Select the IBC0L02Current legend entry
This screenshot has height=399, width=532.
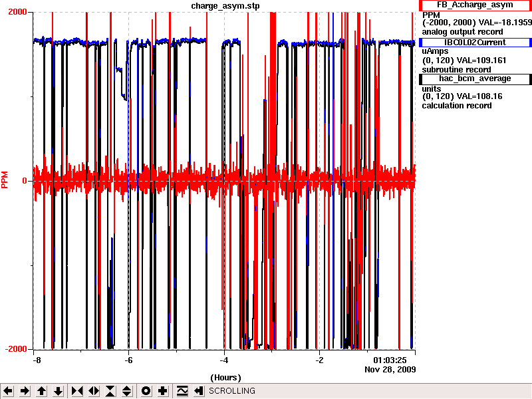[x=475, y=43]
